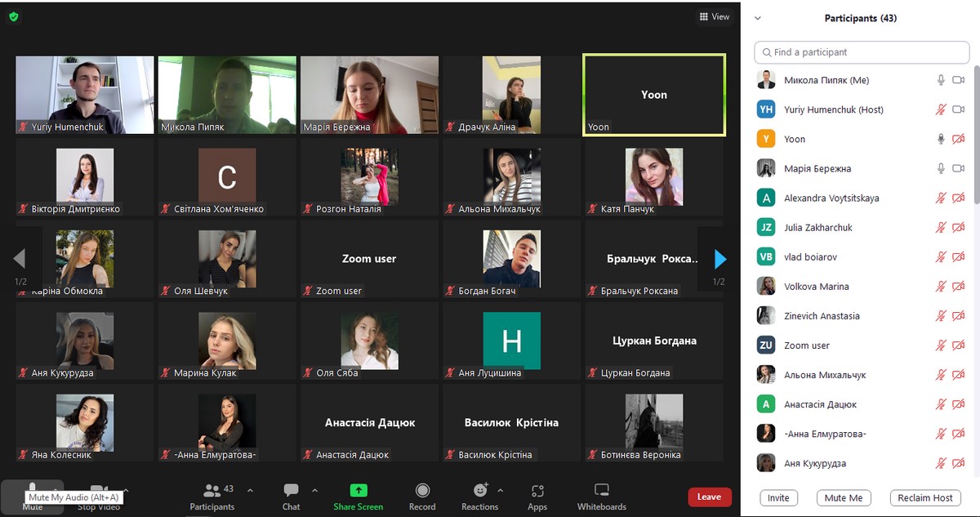Image resolution: width=980 pixels, height=517 pixels.
Task: Open Whiteboards
Action: [602, 496]
